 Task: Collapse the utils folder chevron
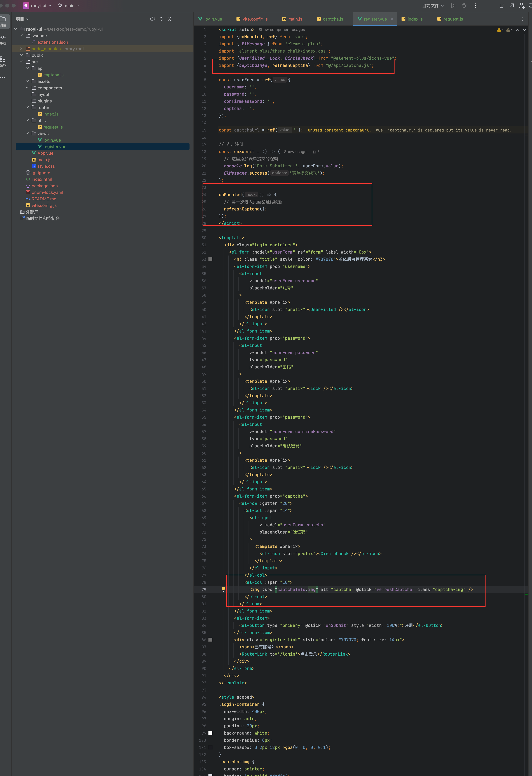27,120
